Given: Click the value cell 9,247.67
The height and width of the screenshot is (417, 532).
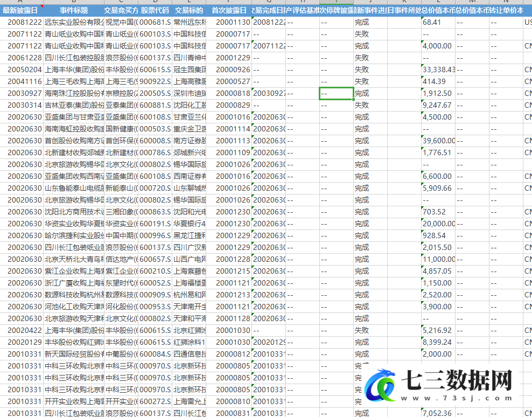Looking at the screenshot, I should [438, 105].
